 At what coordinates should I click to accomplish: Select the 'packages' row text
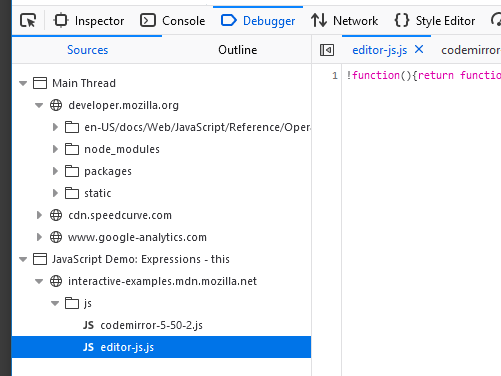(x=108, y=171)
